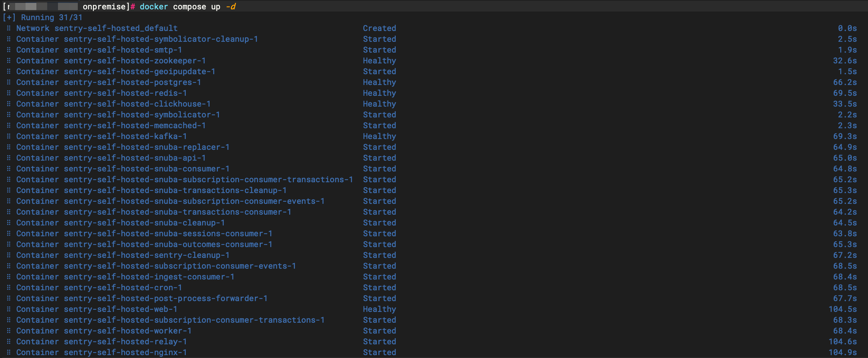Click 'sentry-self-hosted-symbolicator-1' container name
This screenshot has width=868, height=358.
142,115
